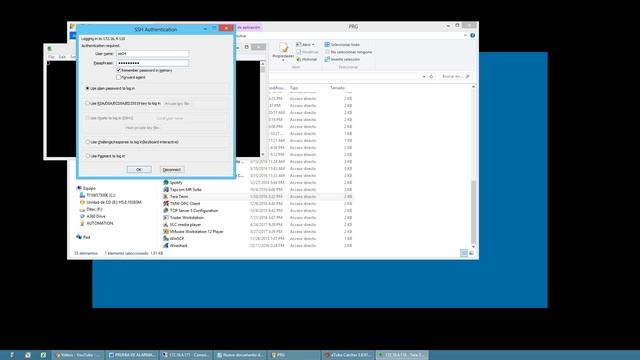Select Trader Workstation shortcut icon

[166, 218]
